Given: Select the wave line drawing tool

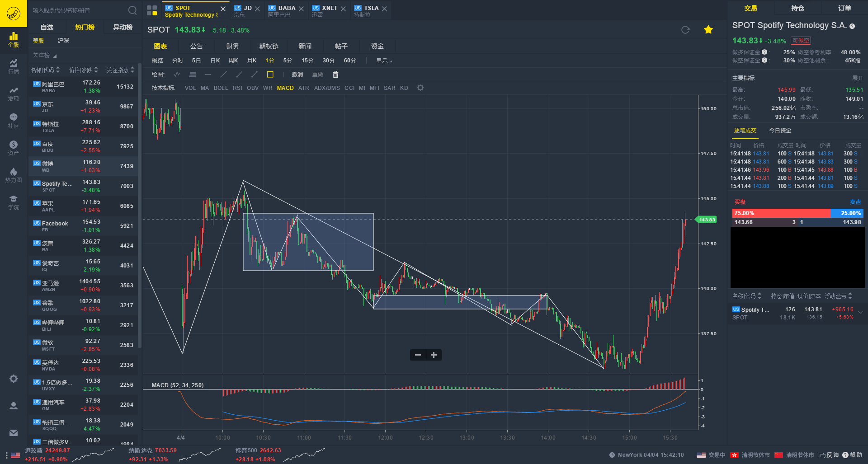Looking at the screenshot, I should coord(177,75).
